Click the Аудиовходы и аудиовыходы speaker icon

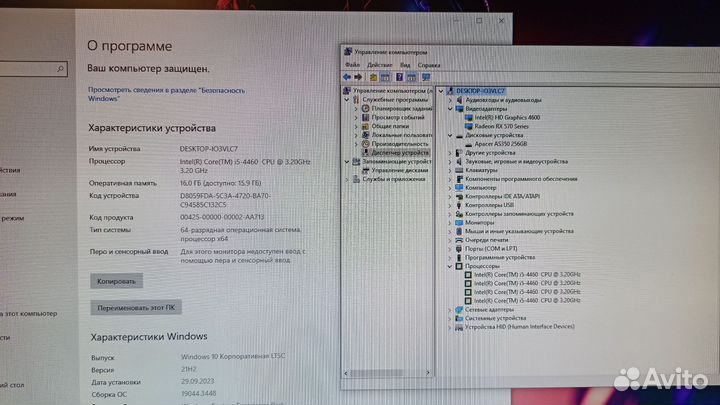tap(459, 100)
